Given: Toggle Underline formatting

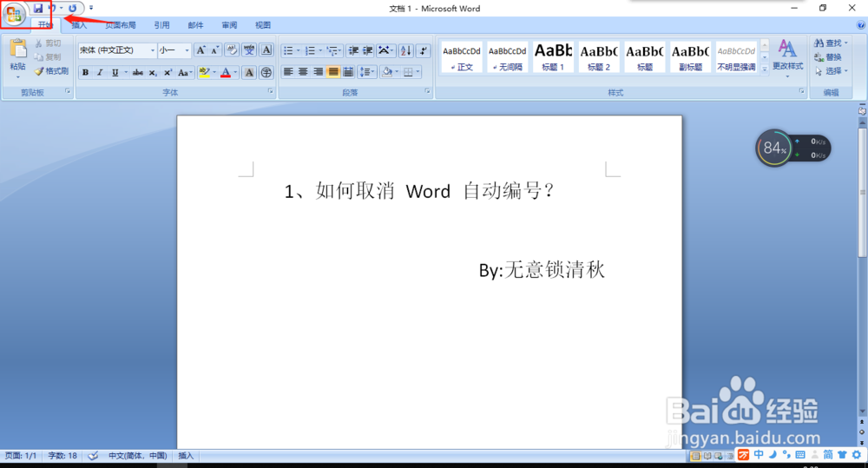Looking at the screenshot, I should (115, 73).
